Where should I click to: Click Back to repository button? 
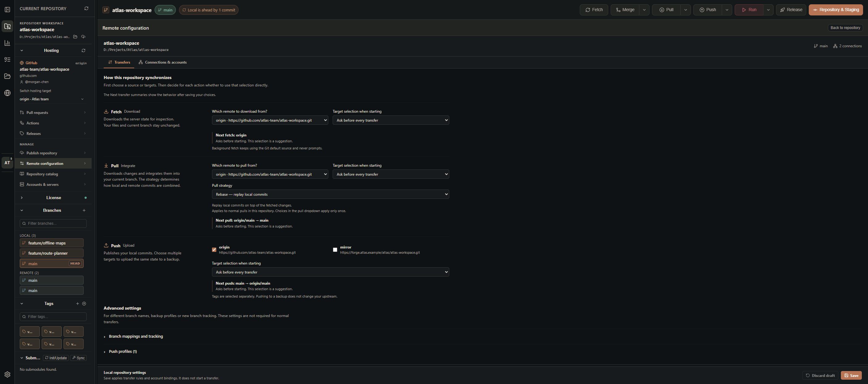[x=845, y=28]
